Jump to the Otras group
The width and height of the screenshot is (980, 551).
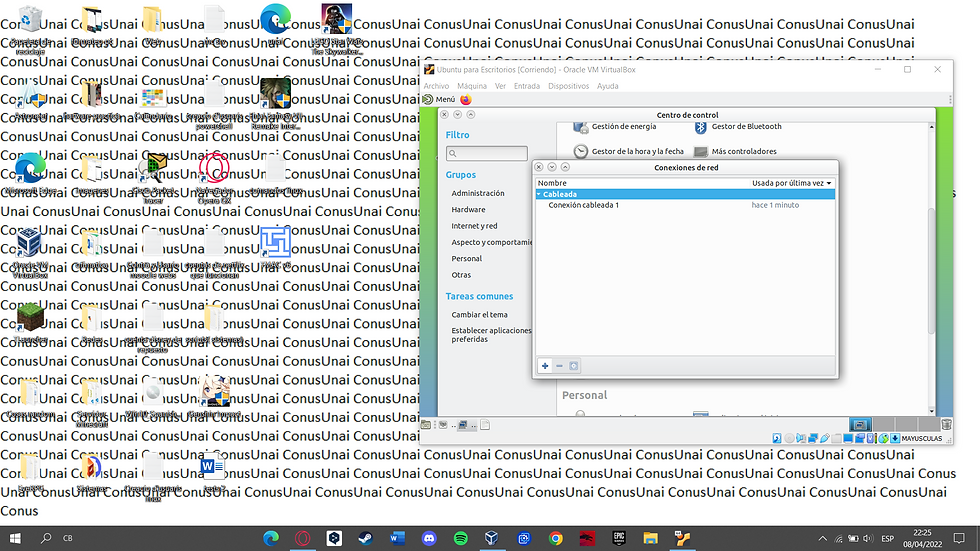(x=461, y=275)
